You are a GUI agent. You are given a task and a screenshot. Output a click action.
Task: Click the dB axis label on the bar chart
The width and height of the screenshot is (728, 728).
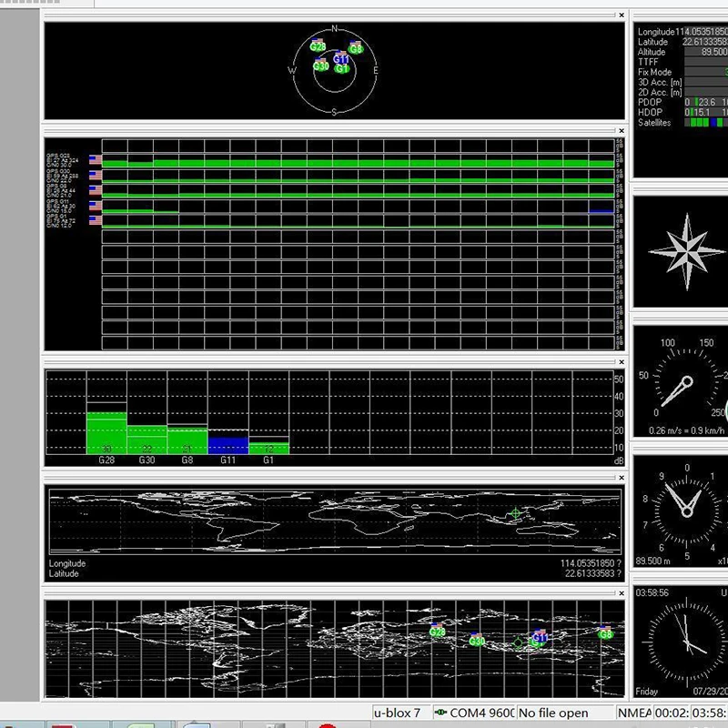tap(619, 461)
